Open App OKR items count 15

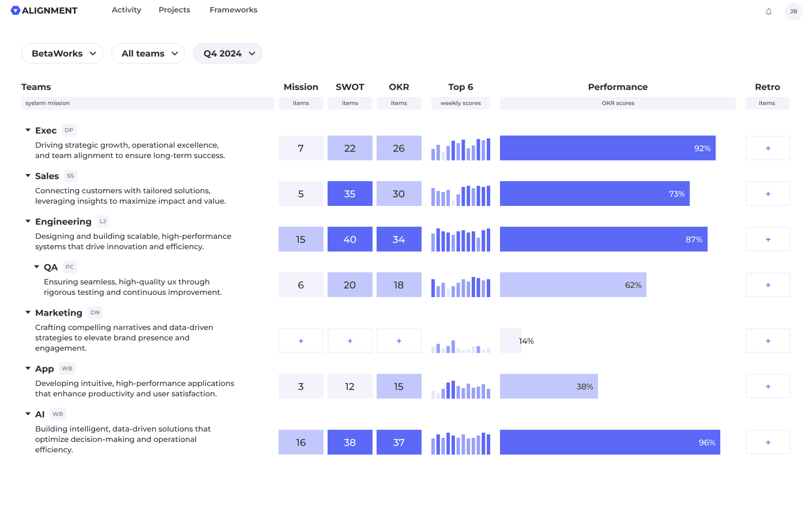pos(399,387)
